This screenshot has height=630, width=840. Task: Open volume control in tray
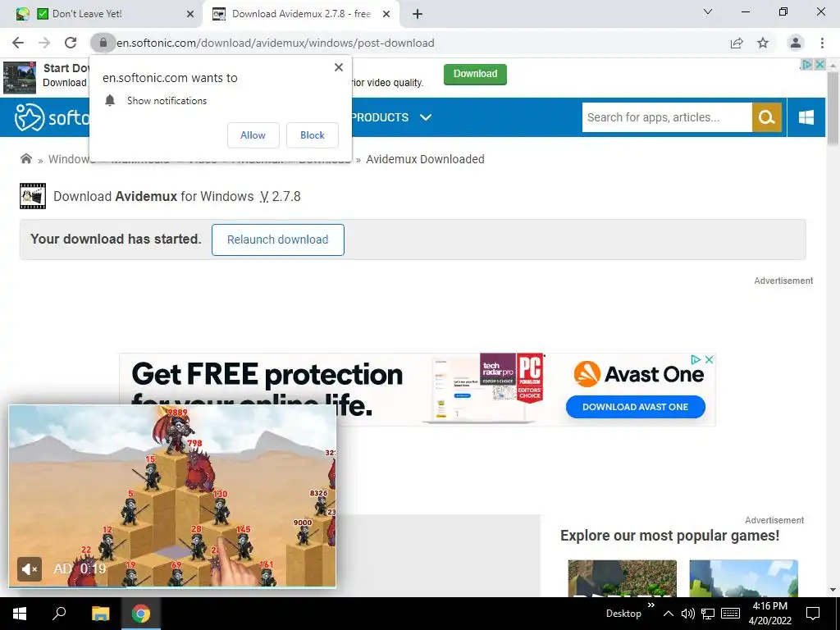click(x=687, y=614)
